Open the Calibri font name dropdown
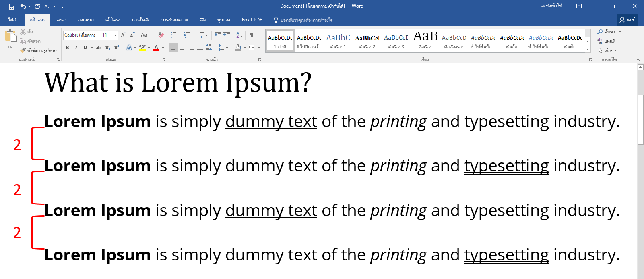The height and width of the screenshot is (279, 644). 82,35
